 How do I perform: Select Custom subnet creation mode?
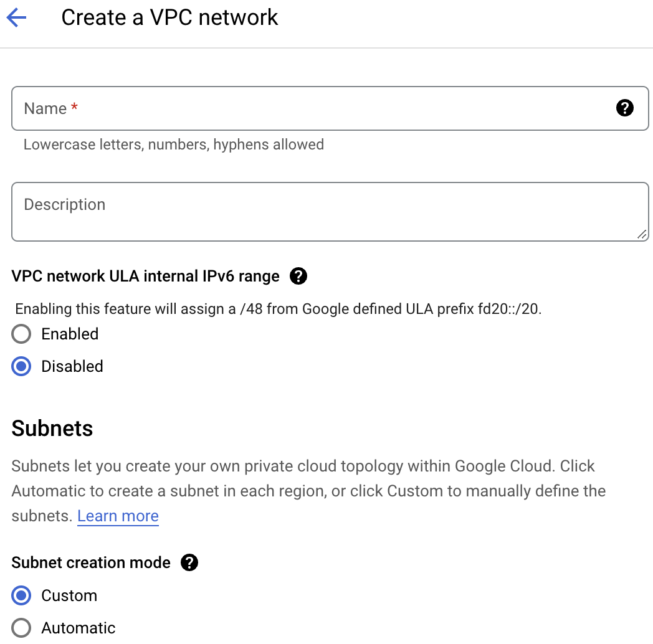click(21, 595)
